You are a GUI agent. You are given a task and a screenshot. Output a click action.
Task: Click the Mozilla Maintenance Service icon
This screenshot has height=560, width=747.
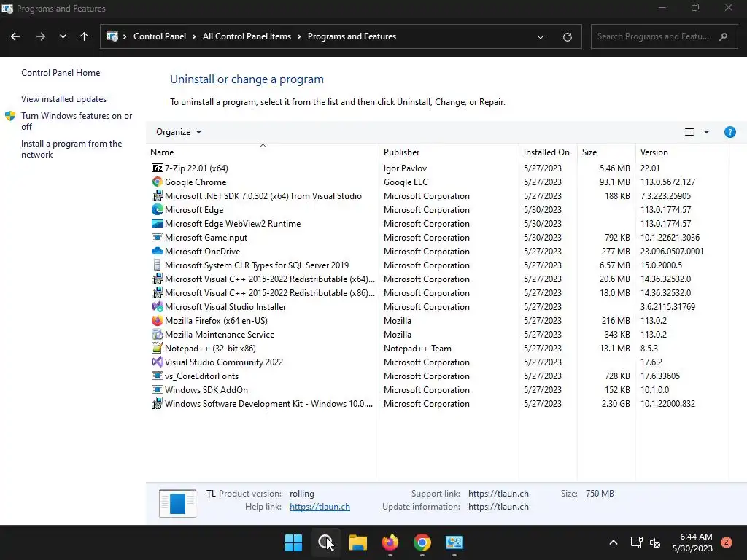click(158, 334)
